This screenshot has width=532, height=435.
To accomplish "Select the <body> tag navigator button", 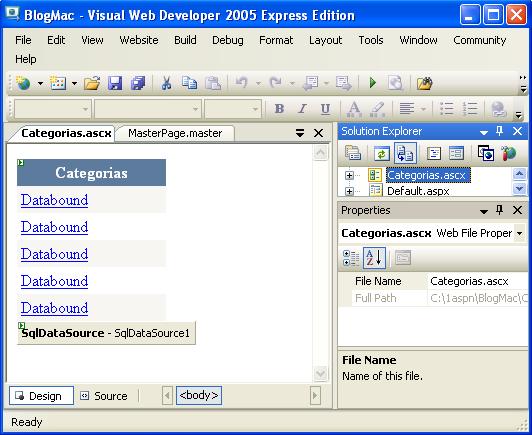I will [x=199, y=395].
